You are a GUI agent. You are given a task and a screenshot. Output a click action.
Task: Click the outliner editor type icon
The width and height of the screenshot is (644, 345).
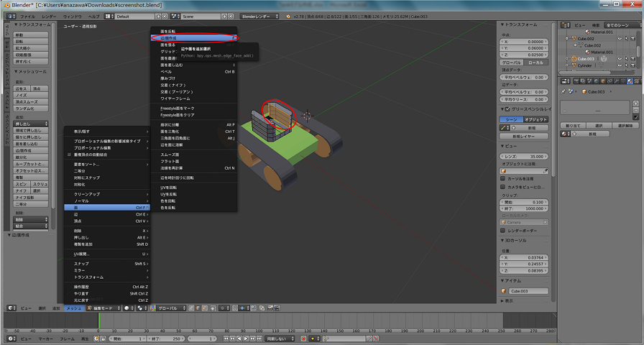click(x=566, y=24)
